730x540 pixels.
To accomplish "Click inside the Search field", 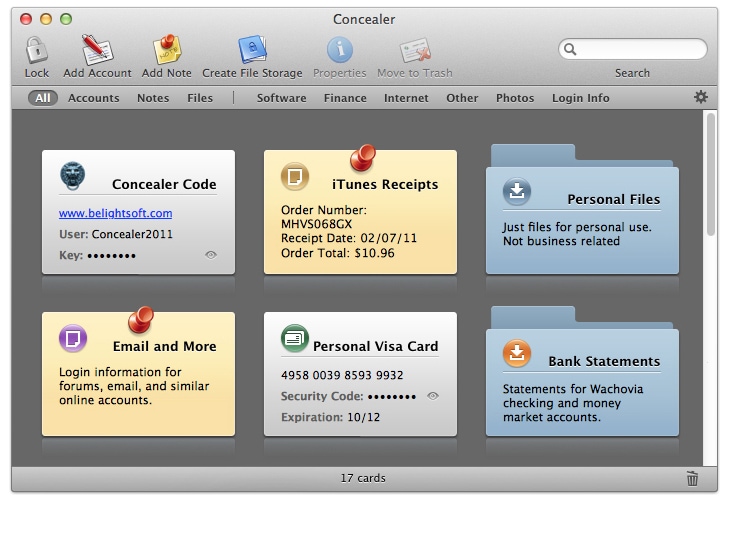I will pos(633,49).
